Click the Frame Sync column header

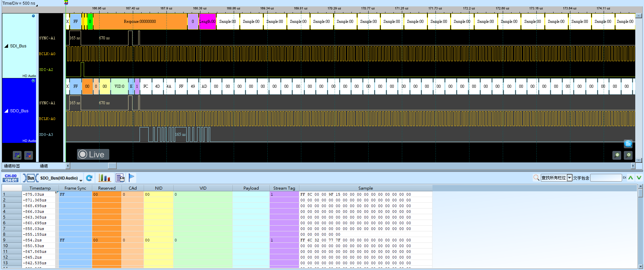click(x=75, y=188)
